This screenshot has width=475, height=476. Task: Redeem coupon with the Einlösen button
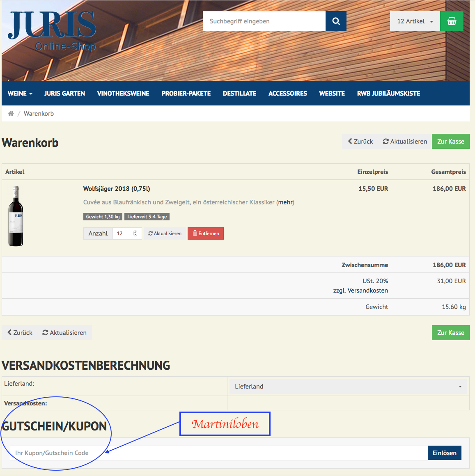click(x=444, y=453)
